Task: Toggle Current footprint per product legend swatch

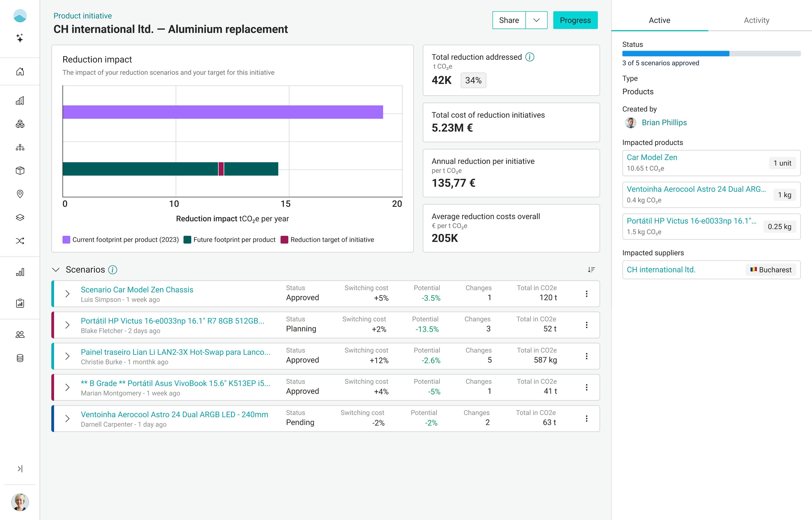Action: click(x=66, y=240)
